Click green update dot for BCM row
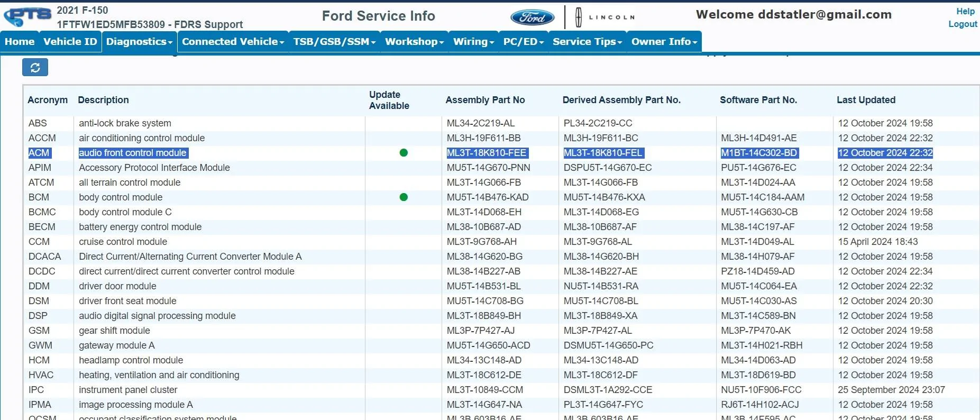Viewport: 980px width, 420px height. pos(404,197)
